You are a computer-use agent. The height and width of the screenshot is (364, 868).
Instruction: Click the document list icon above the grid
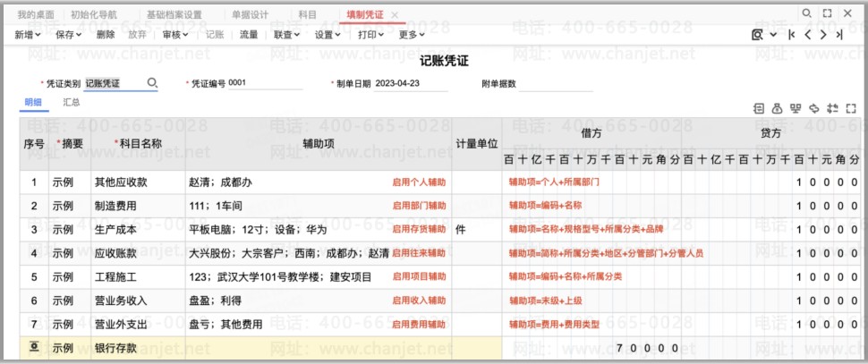pyautogui.click(x=759, y=108)
